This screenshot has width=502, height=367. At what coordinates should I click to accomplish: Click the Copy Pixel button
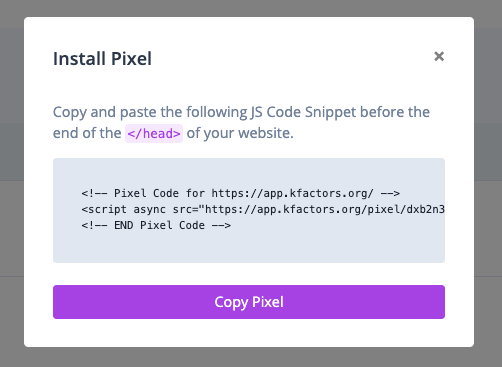click(x=249, y=302)
